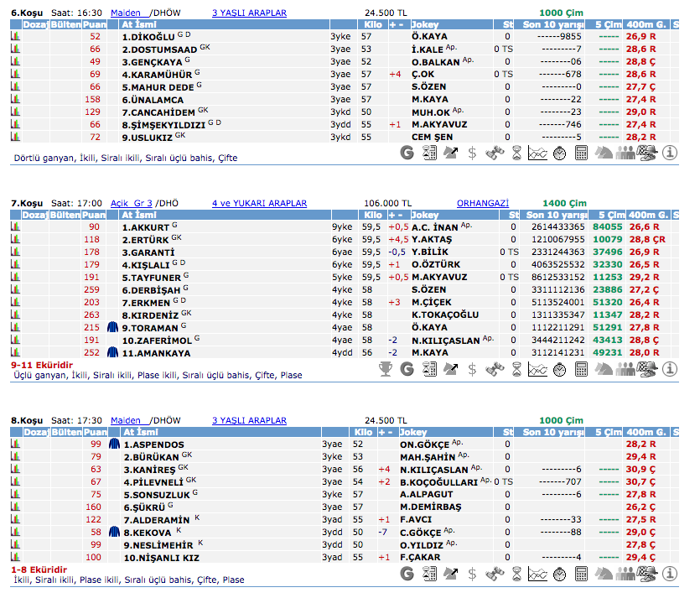This screenshot has height=598, width=700.
Task: Open the ORHANGAZİ race name link
Action: click(x=482, y=203)
